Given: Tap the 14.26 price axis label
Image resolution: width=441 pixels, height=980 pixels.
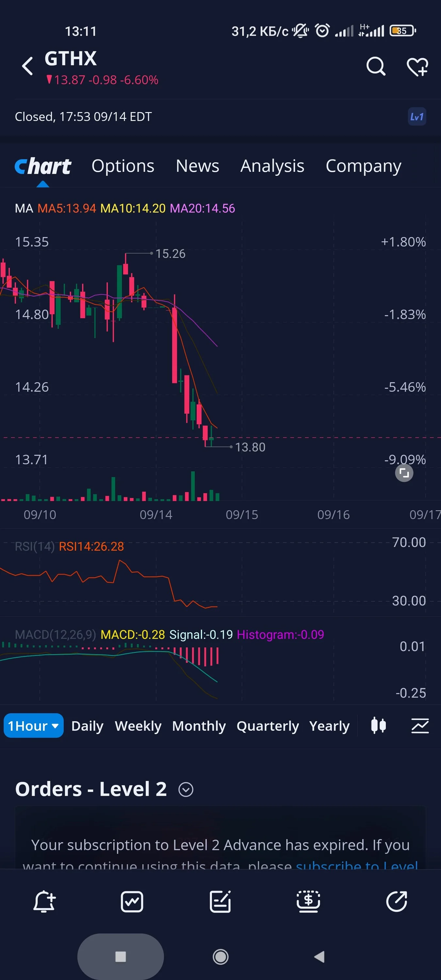Looking at the screenshot, I should pos(32,387).
